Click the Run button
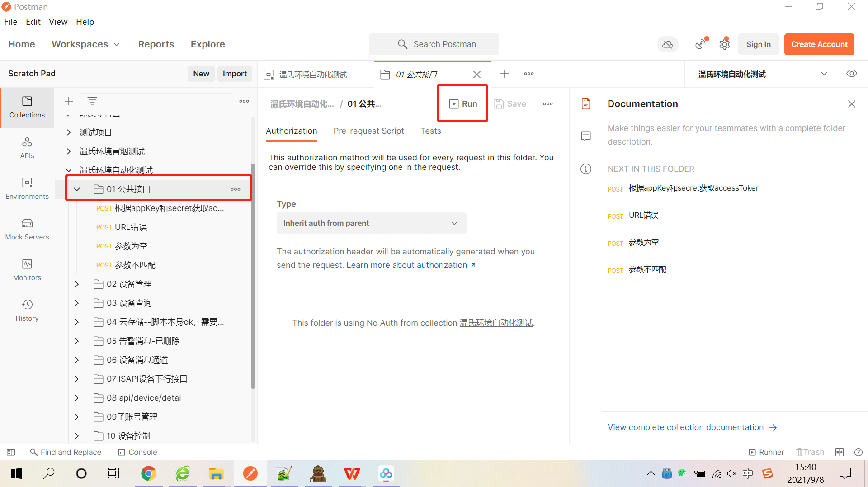This screenshot has height=487, width=868. point(463,104)
